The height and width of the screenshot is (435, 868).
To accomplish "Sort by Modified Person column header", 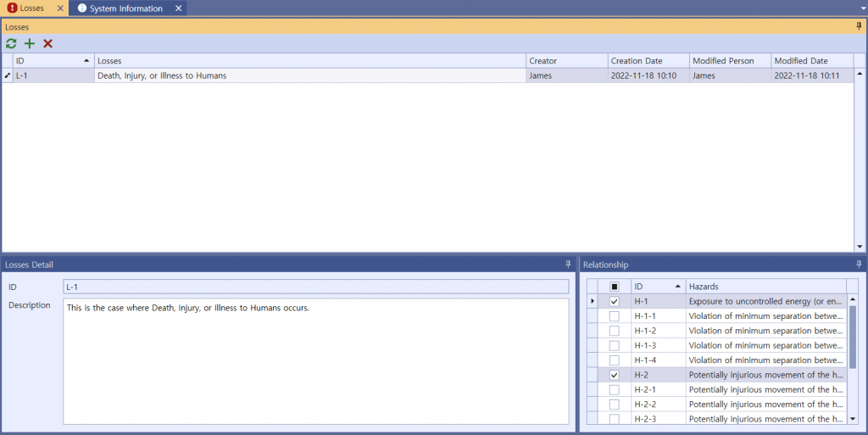I will 730,61.
